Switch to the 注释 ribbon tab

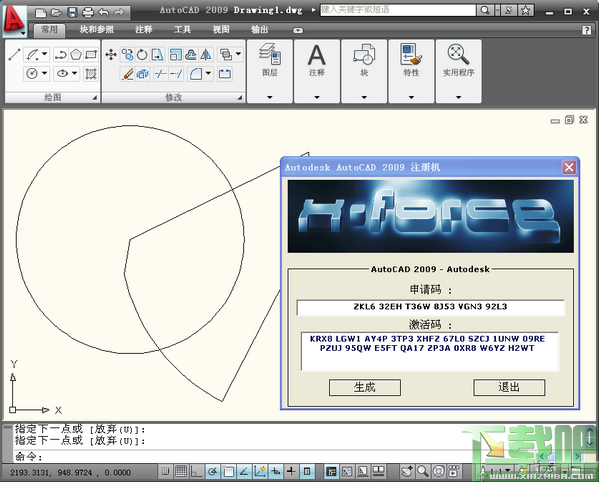(x=144, y=30)
